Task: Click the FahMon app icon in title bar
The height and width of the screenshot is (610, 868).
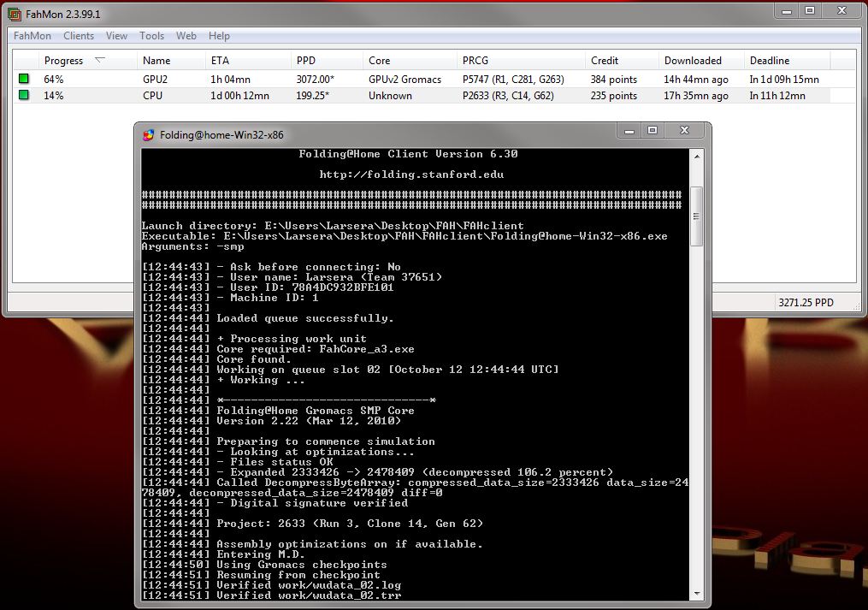Action: coord(15,14)
